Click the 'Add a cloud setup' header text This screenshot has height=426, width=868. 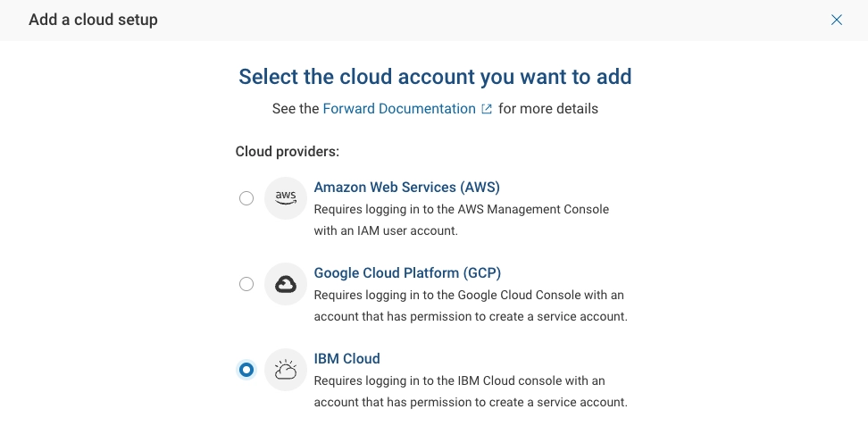pos(93,20)
